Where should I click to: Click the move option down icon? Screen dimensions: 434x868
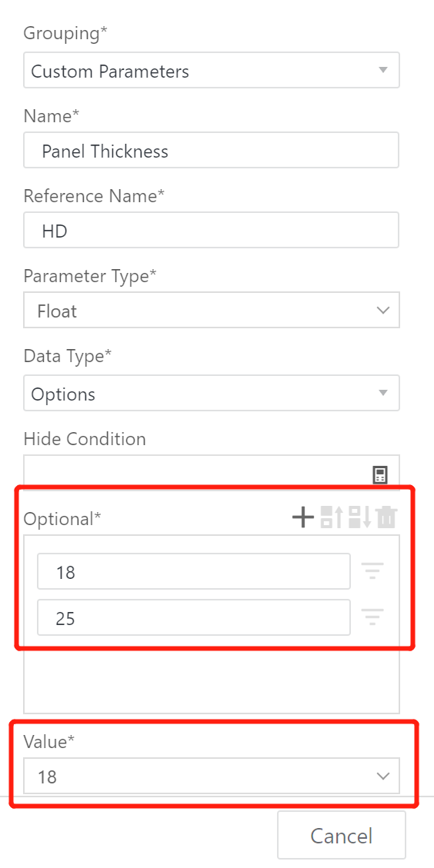click(360, 517)
